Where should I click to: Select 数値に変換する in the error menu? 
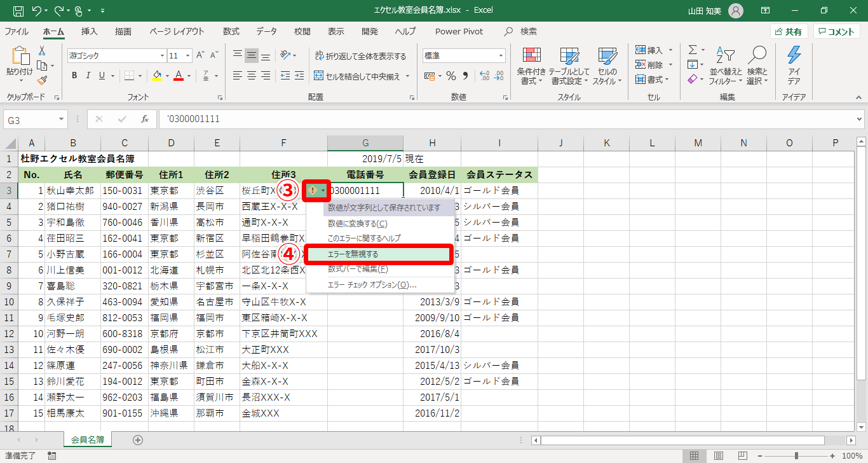(x=379, y=223)
